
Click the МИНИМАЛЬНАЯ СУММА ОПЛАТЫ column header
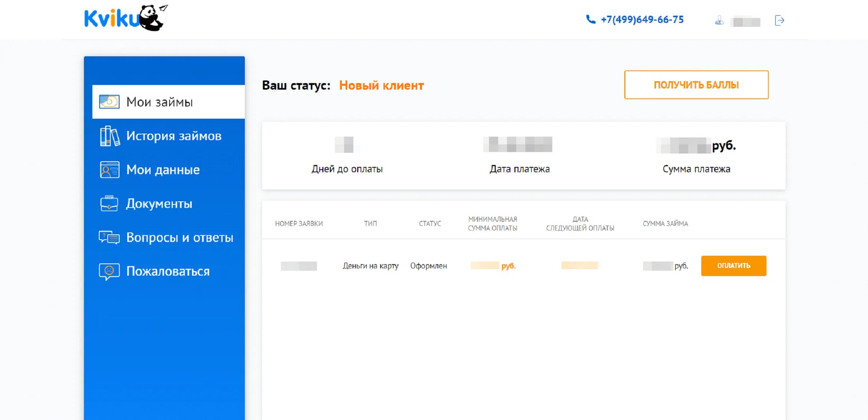tap(492, 224)
